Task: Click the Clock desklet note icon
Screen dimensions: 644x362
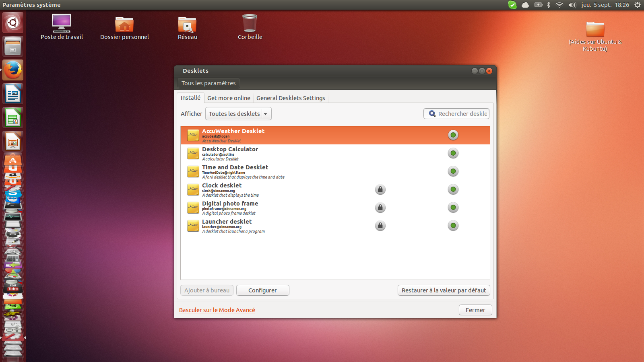Action: [x=193, y=190]
